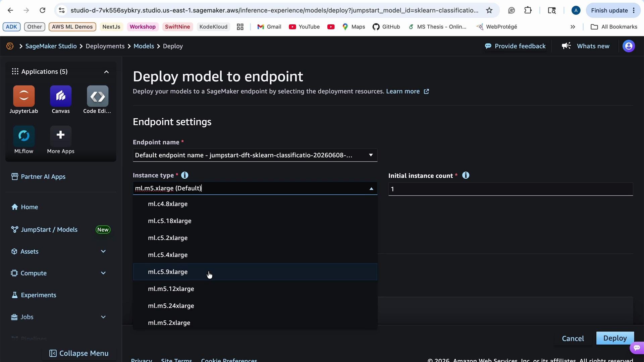Click Collapse Menu in the sidebar
The height and width of the screenshot is (362, 644).
pyautogui.click(x=79, y=353)
